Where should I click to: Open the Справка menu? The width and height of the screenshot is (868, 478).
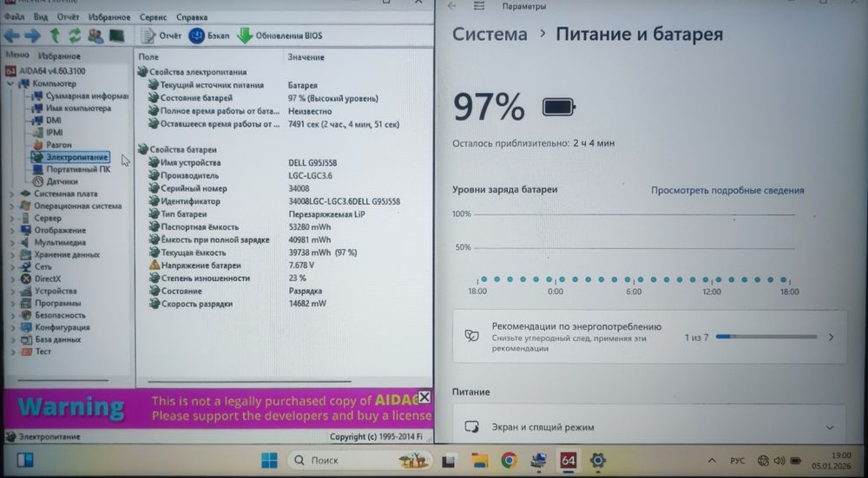point(192,17)
